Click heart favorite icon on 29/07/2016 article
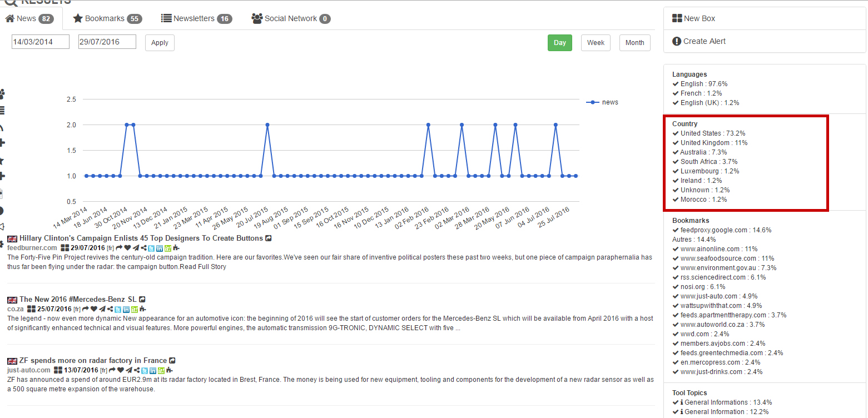The width and height of the screenshot is (868, 418). [127, 248]
